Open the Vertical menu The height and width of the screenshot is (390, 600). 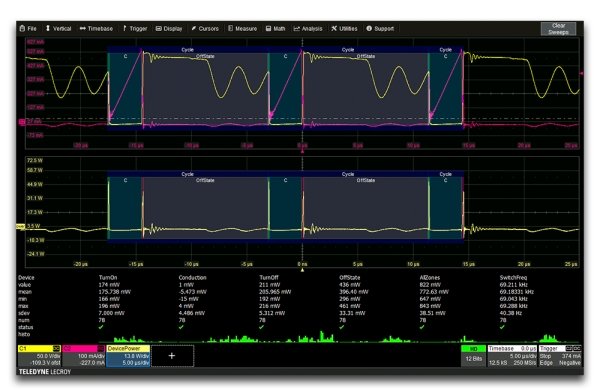58,28
